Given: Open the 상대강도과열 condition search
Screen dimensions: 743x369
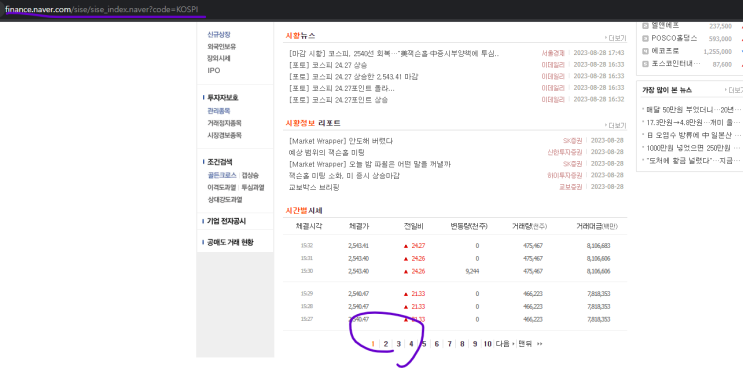Looking at the screenshot, I should 225,199.
